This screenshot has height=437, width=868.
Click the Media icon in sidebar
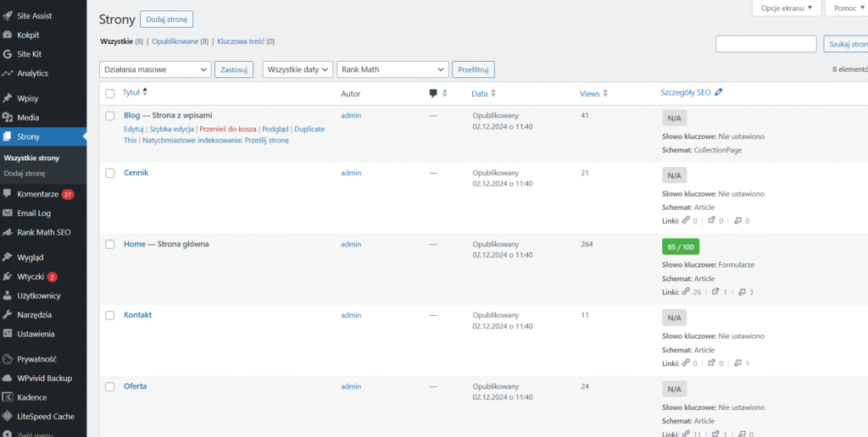(8, 118)
